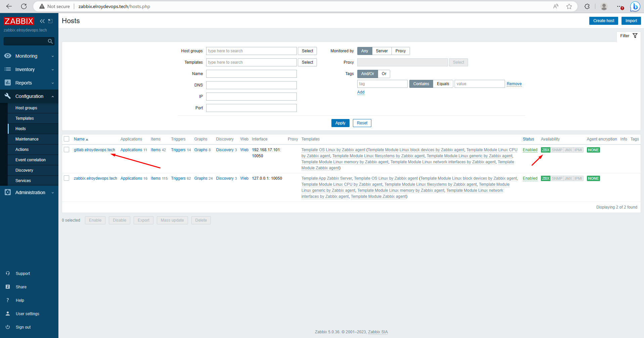Screen dimensions: 644x338
Task: Reset the host filter
Action: (x=362, y=123)
